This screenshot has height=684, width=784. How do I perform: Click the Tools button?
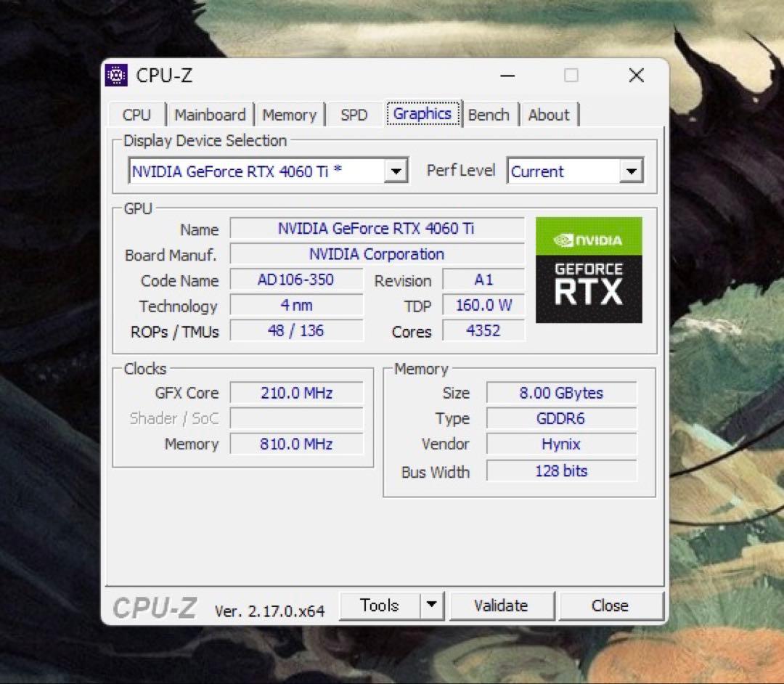pyautogui.click(x=380, y=606)
